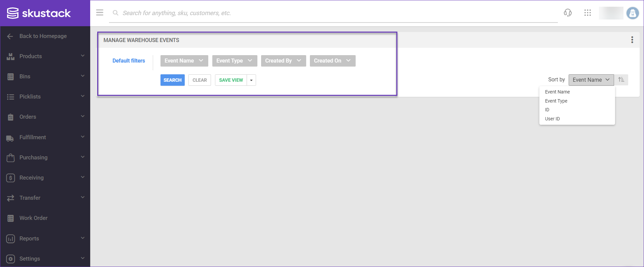
Task: Click the hamburger menu icon
Action: coord(100,13)
